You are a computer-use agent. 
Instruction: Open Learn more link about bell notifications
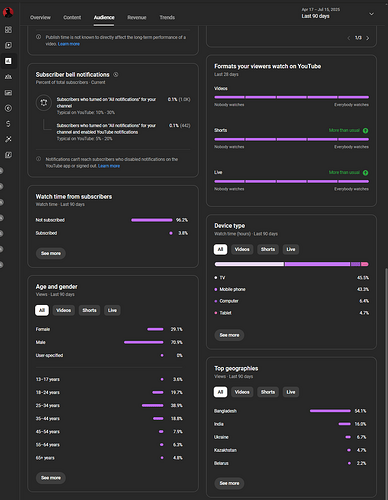[109, 166]
